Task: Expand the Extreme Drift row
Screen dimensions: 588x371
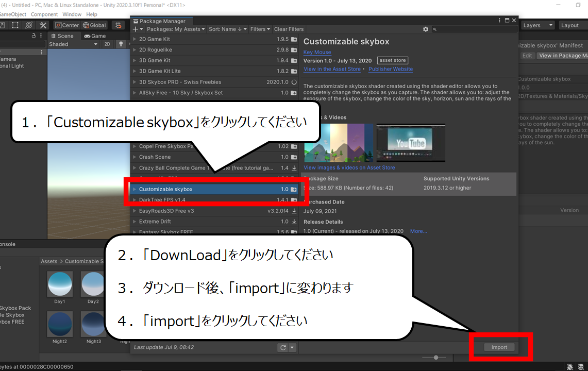Action: tap(135, 222)
